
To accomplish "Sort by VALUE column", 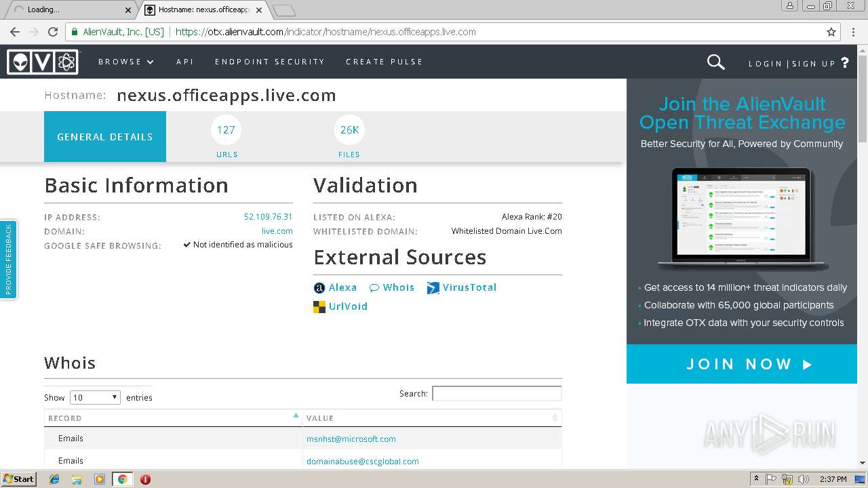I will click(x=432, y=418).
